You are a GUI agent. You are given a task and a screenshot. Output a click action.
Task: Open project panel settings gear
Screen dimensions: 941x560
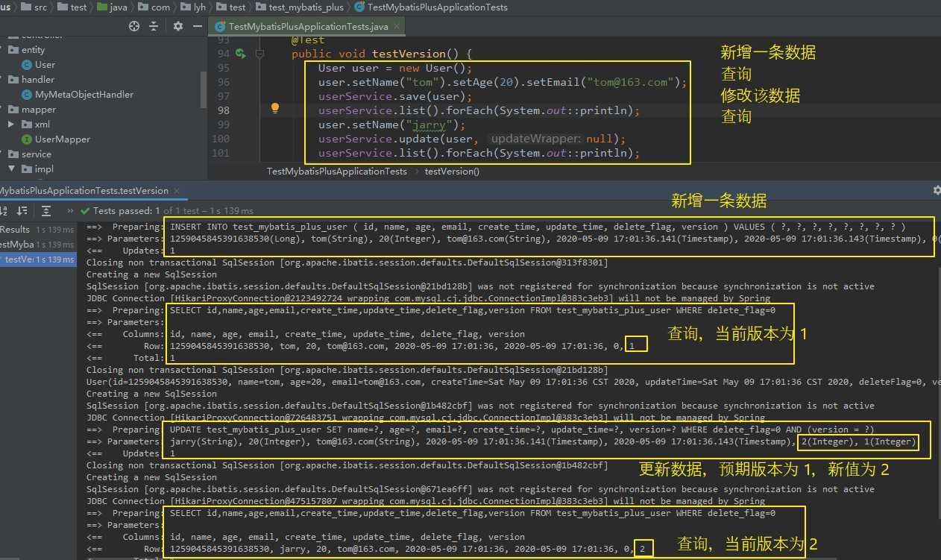(177, 26)
